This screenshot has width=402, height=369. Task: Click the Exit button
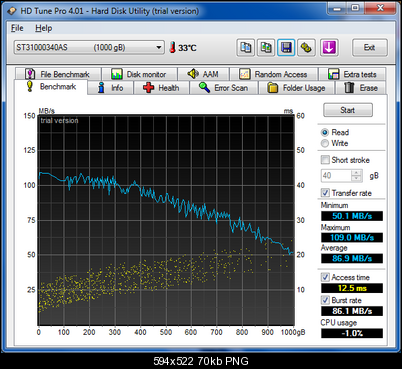370,48
